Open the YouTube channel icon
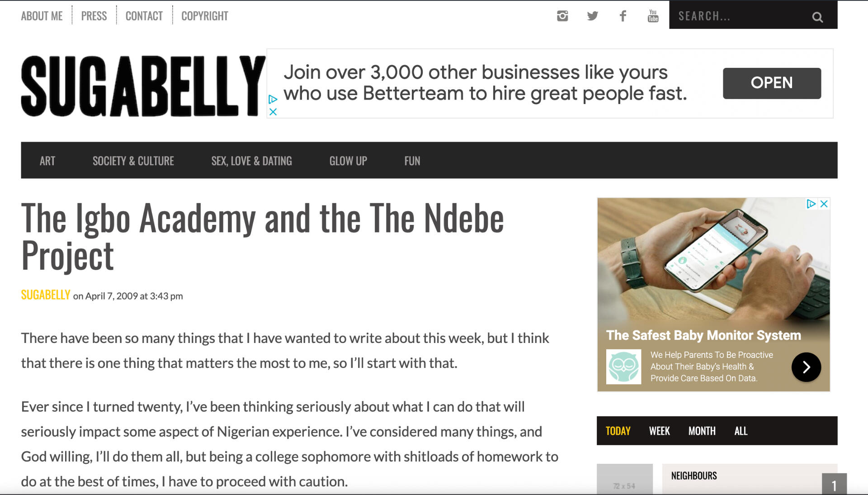 (653, 16)
